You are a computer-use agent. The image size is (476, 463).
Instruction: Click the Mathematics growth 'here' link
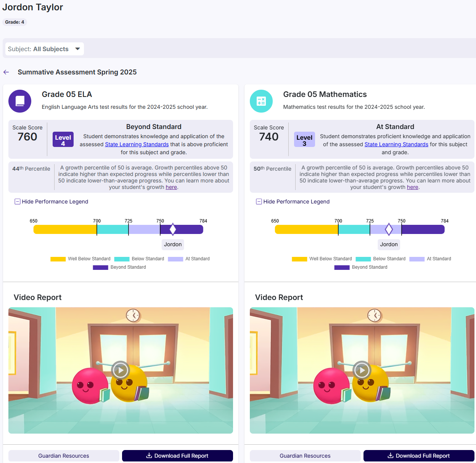412,187
